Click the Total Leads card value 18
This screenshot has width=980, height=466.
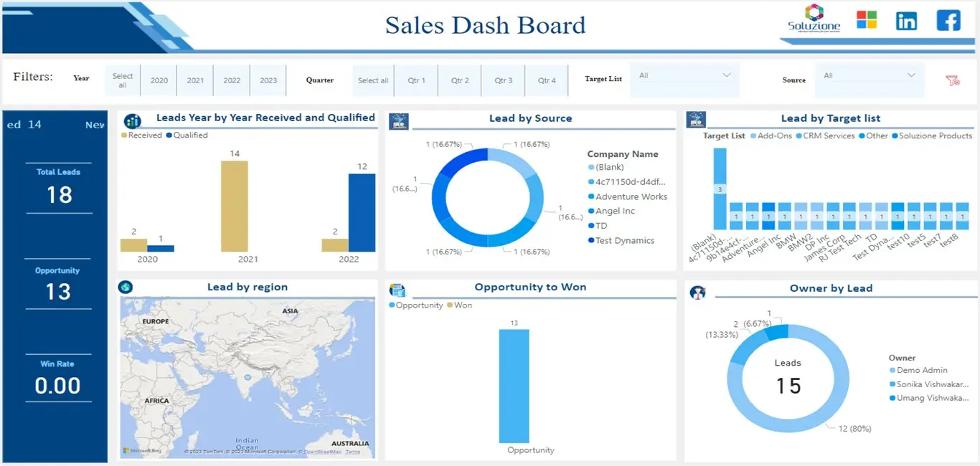(x=59, y=195)
